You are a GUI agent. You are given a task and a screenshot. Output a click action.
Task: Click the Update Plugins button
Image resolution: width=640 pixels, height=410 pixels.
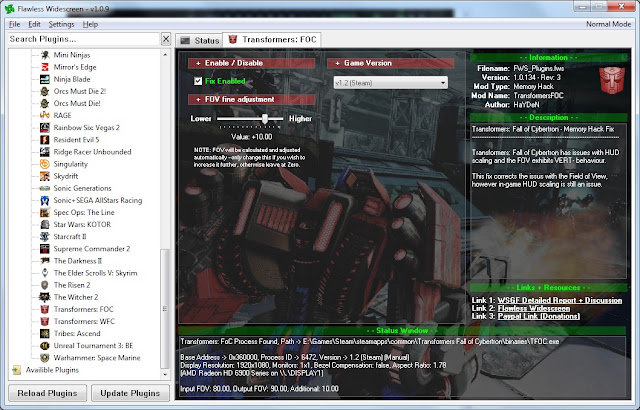point(130,393)
